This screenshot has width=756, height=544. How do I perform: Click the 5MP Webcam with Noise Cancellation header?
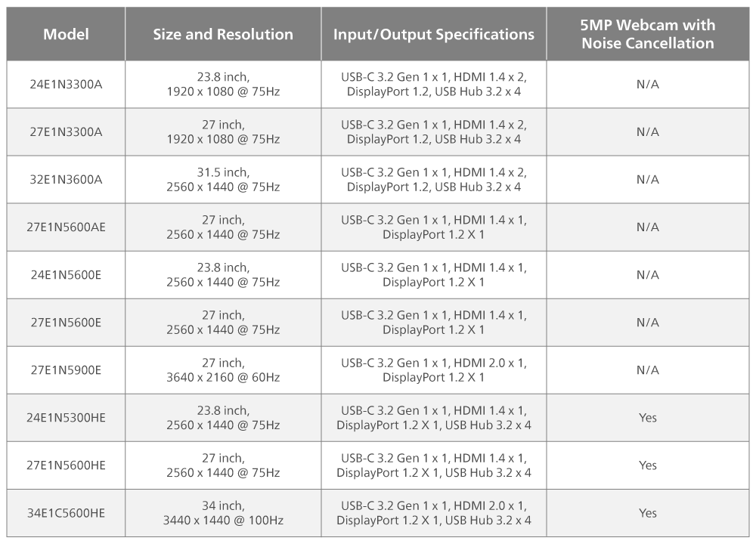pos(648,34)
